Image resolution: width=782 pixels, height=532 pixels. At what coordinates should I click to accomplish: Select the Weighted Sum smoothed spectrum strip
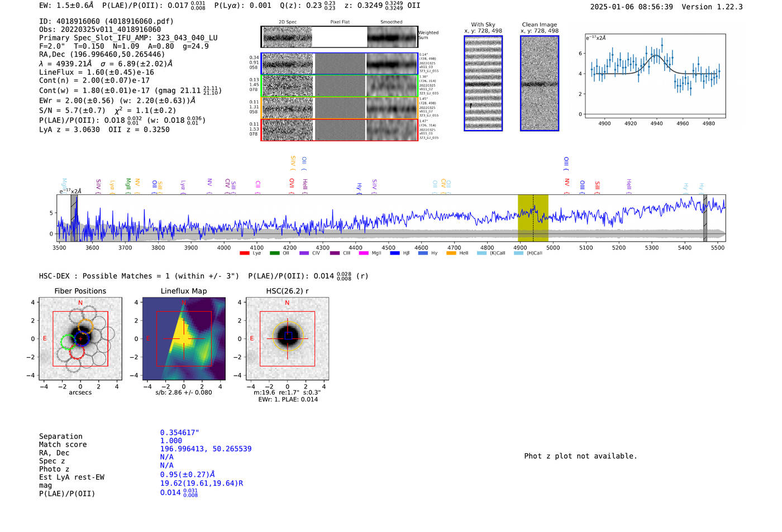pyautogui.click(x=392, y=37)
